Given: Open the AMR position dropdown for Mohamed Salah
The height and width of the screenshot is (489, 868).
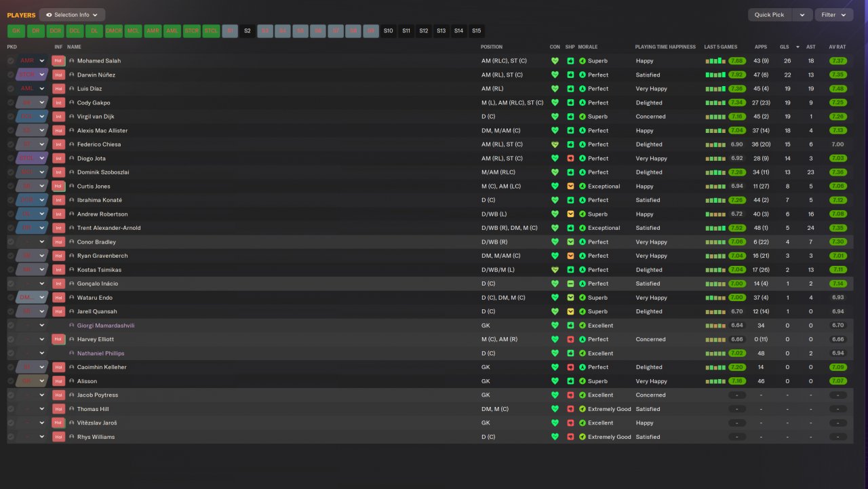Looking at the screenshot, I should pyautogui.click(x=33, y=61).
